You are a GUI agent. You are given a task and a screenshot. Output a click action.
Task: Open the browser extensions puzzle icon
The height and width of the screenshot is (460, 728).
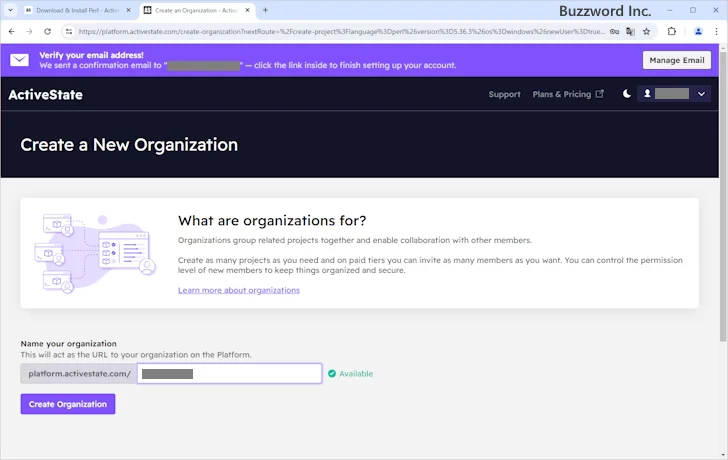coord(671,32)
